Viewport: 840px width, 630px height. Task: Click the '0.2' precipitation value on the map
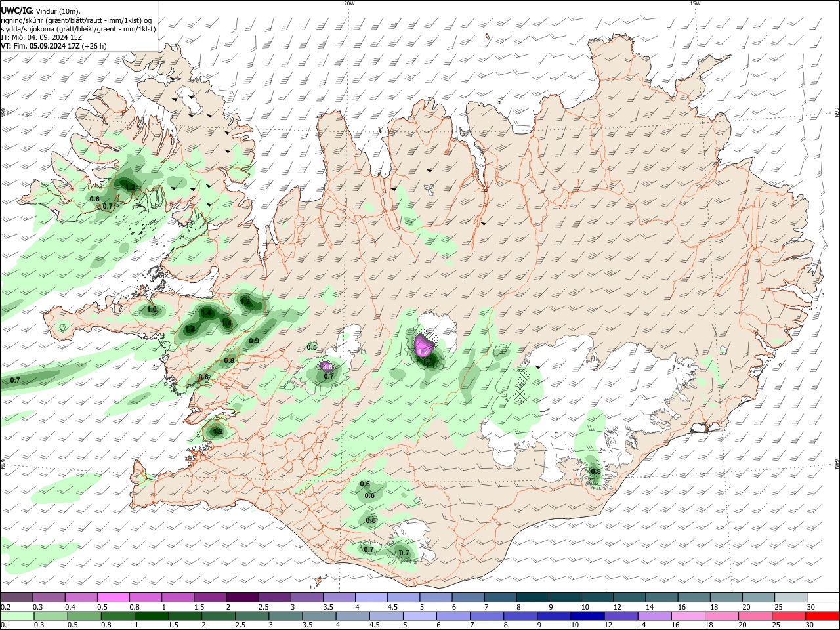218,432
